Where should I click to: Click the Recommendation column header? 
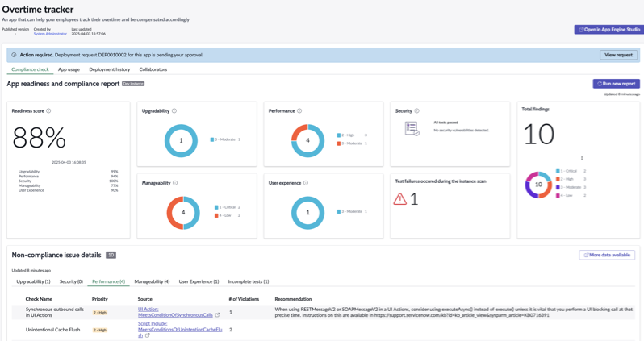pos(293,299)
